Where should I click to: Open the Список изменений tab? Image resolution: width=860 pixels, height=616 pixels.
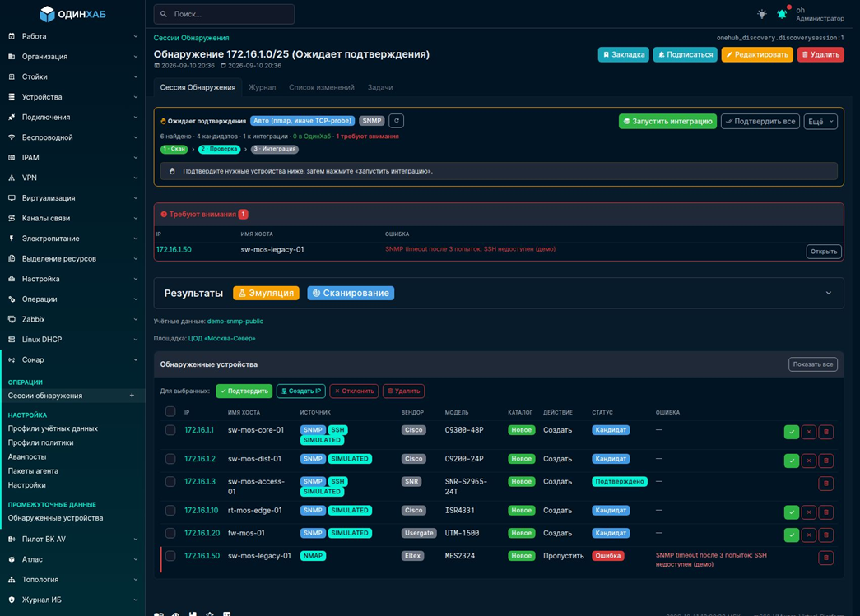(x=322, y=87)
